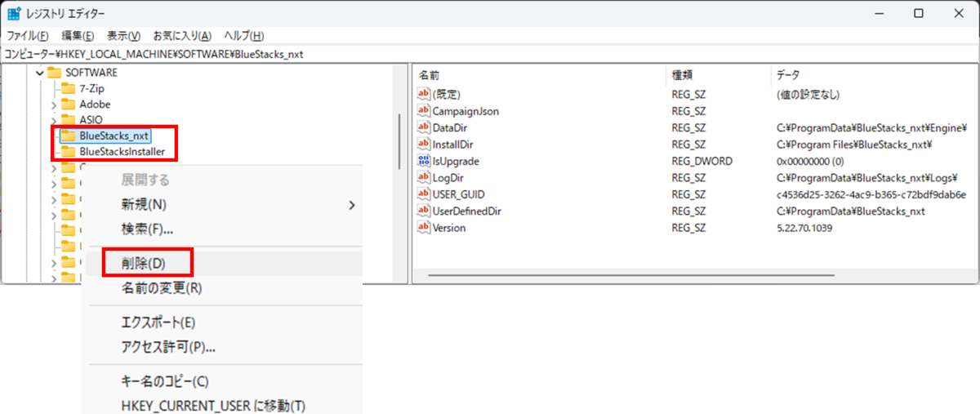
Task: Open the 編集(E) menu
Action: pyautogui.click(x=78, y=36)
